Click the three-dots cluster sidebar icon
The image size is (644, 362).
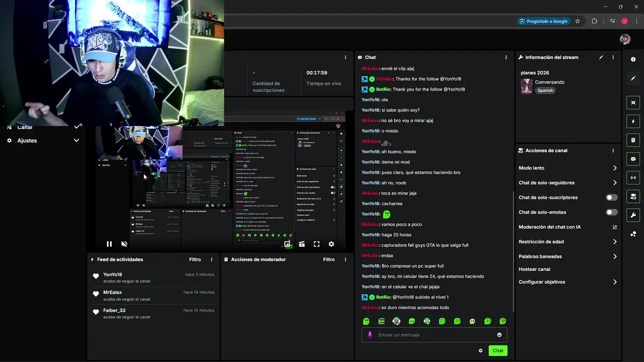tap(633, 234)
